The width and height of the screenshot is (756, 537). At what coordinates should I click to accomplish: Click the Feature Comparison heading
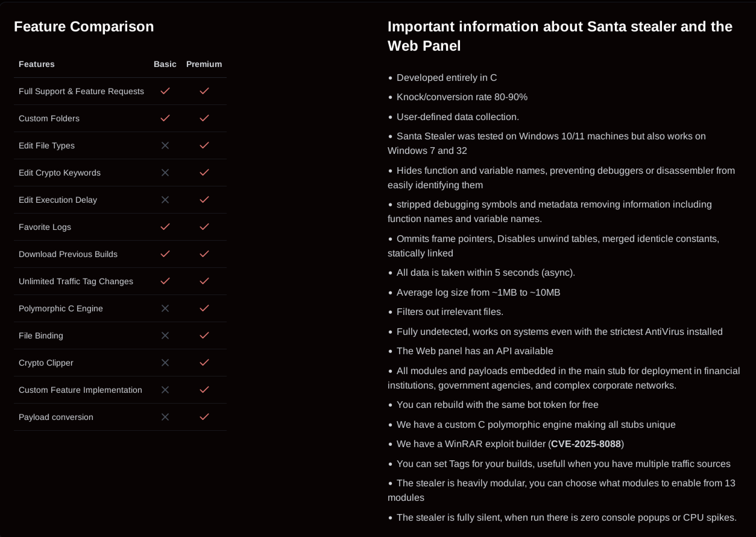pos(84,27)
